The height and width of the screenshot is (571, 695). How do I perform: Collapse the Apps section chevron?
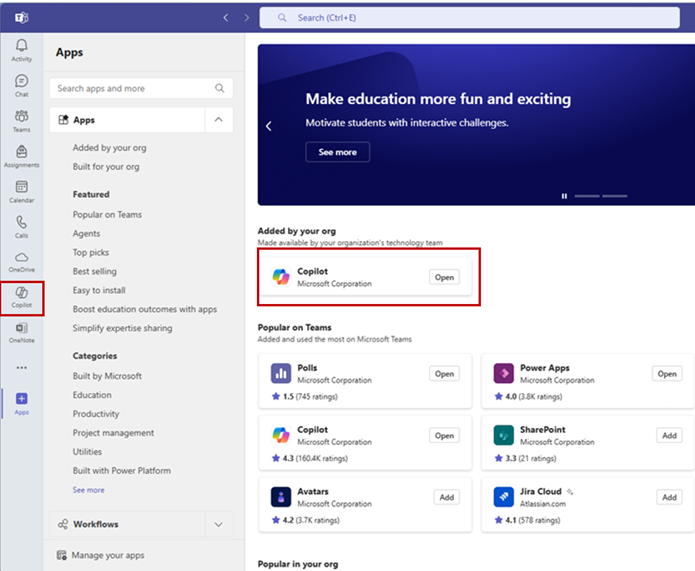pyautogui.click(x=218, y=120)
